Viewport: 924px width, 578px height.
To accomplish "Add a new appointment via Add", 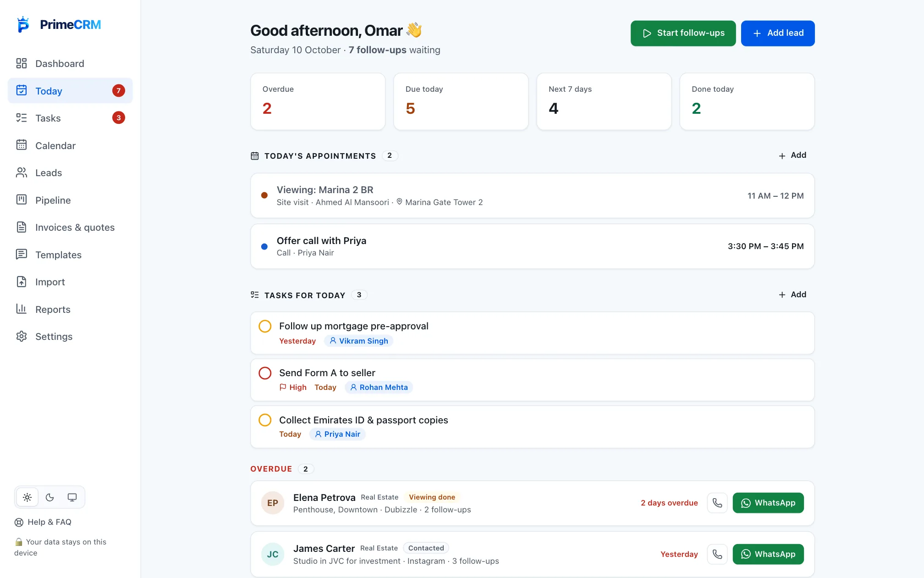I will (792, 156).
